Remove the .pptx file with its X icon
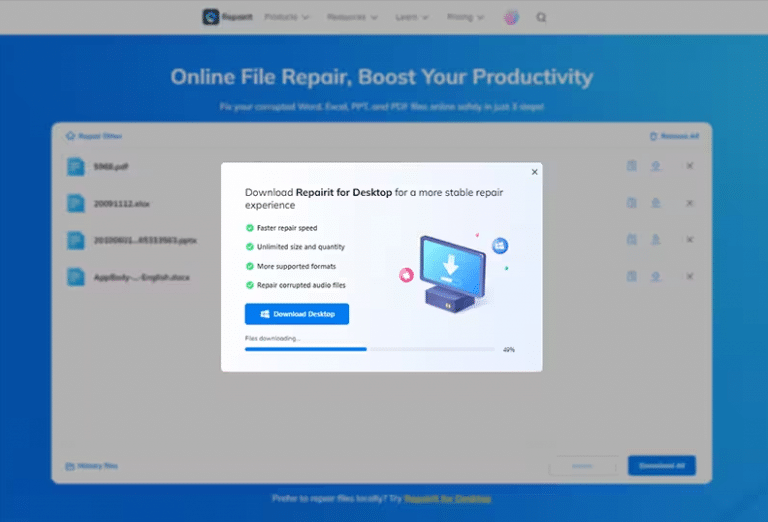The image size is (768, 522). coord(689,240)
